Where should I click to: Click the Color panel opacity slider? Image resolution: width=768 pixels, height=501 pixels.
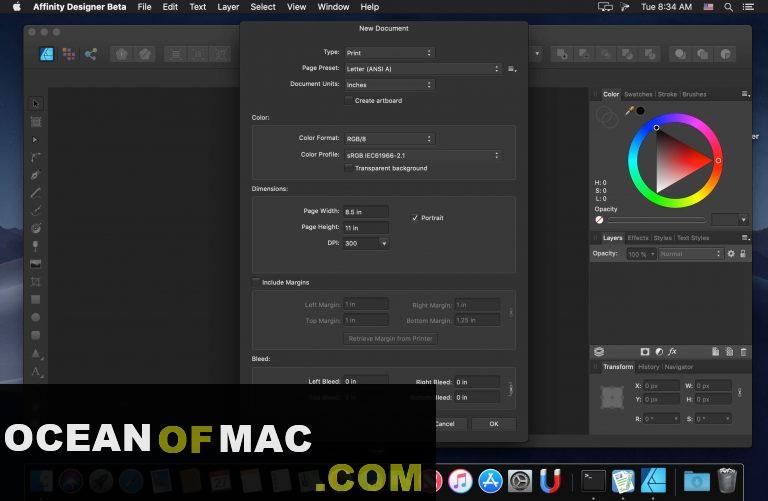click(x=656, y=220)
